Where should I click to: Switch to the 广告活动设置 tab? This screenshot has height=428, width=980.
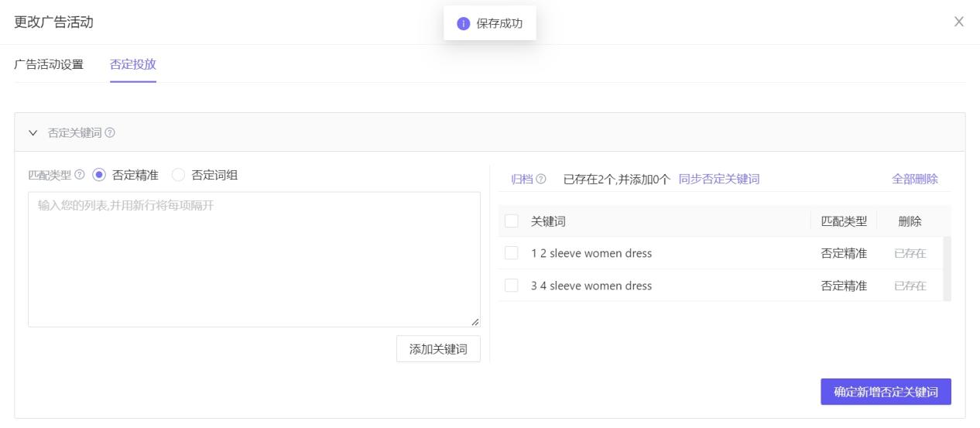coord(49,64)
